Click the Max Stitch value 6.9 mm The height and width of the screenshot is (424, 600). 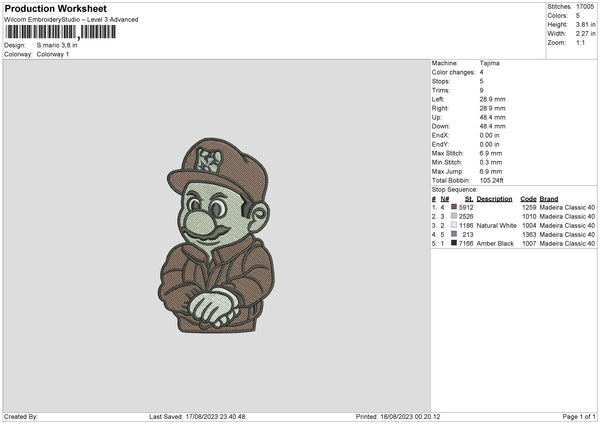(x=491, y=153)
